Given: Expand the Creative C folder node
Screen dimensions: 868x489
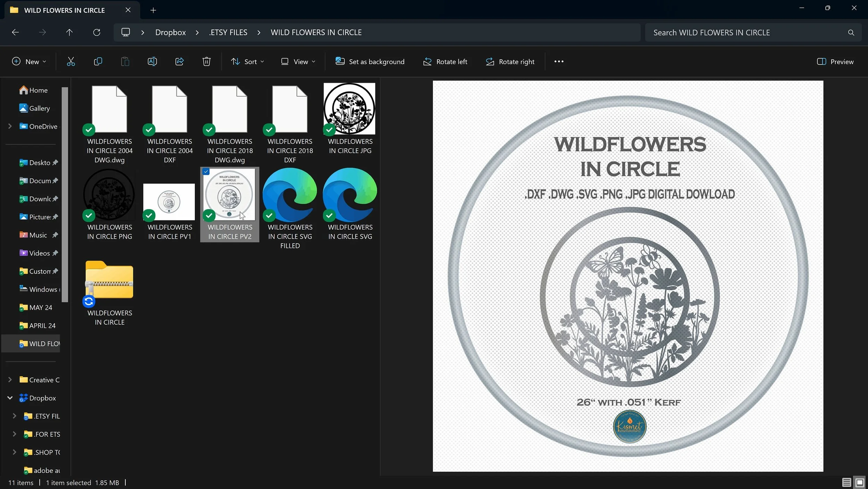Looking at the screenshot, I should [10, 380].
